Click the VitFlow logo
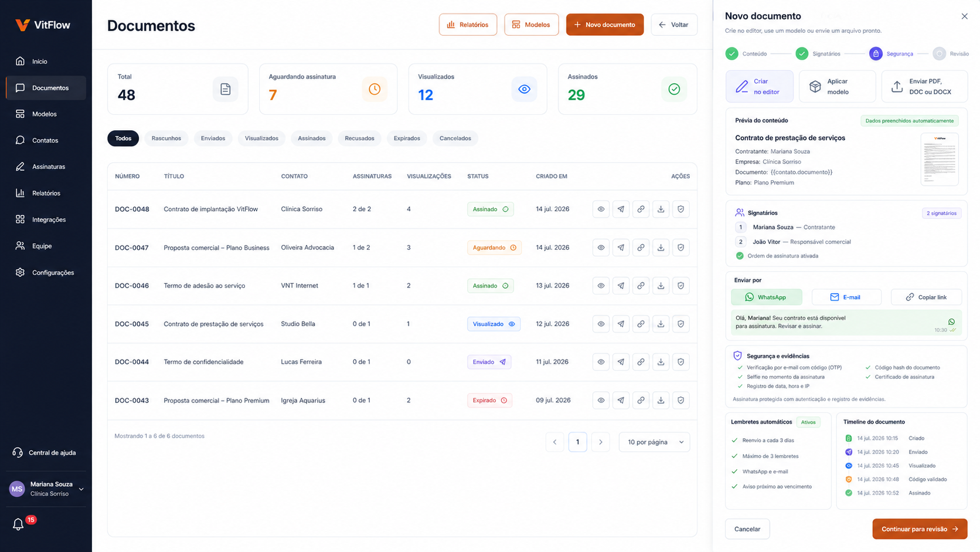 [x=43, y=25]
